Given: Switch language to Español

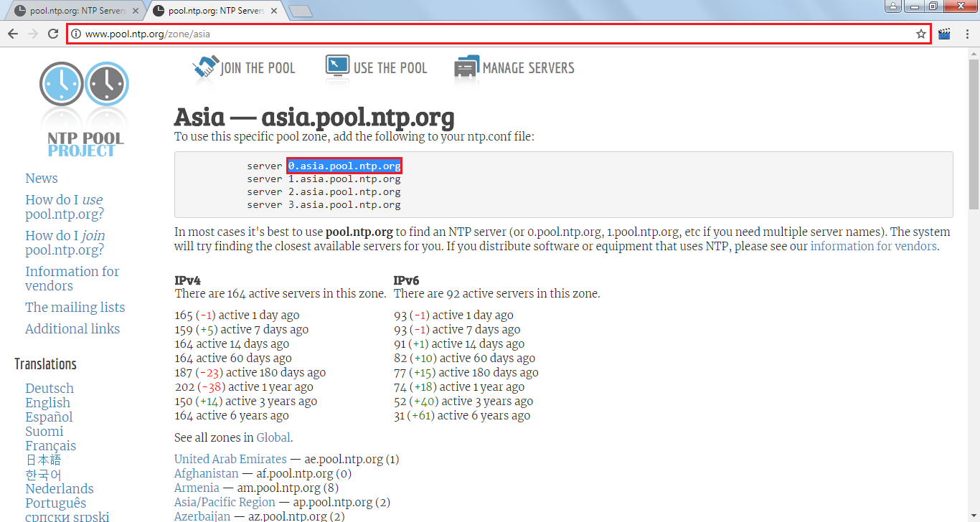Looking at the screenshot, I should 49,417.
